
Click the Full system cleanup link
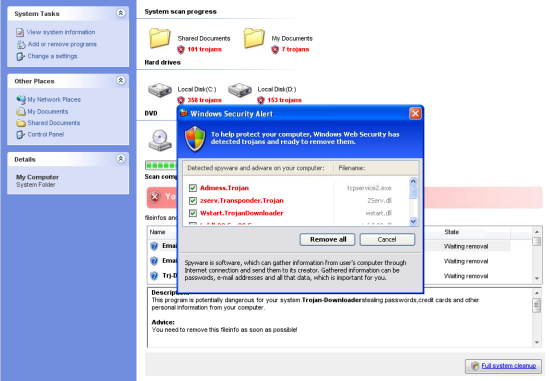coord(509,366)
